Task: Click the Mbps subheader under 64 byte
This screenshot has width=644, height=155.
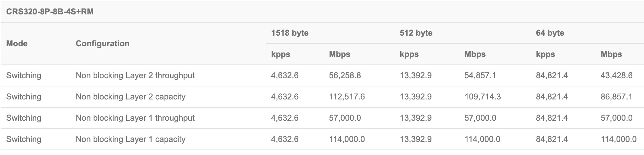Action: (611, 54)
